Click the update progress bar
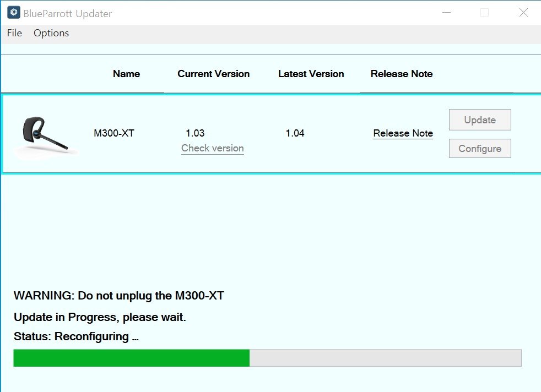541x392 pixels. coord(267,358)
